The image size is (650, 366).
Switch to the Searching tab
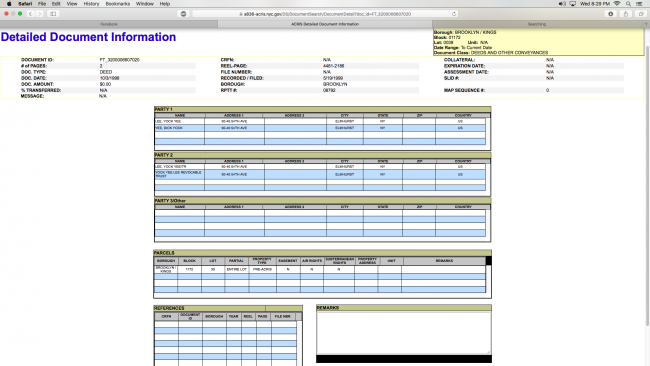coord(536,24)
